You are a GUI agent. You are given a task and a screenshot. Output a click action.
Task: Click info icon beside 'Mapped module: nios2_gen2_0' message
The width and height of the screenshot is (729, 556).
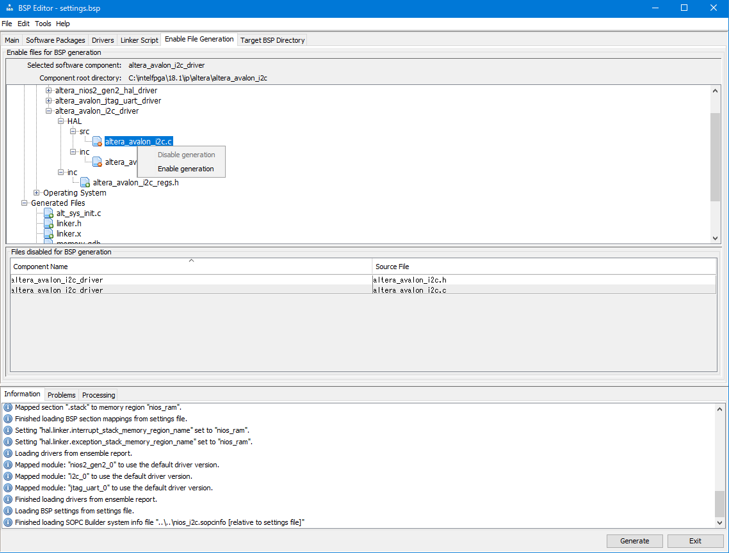[x=8, y=465]
